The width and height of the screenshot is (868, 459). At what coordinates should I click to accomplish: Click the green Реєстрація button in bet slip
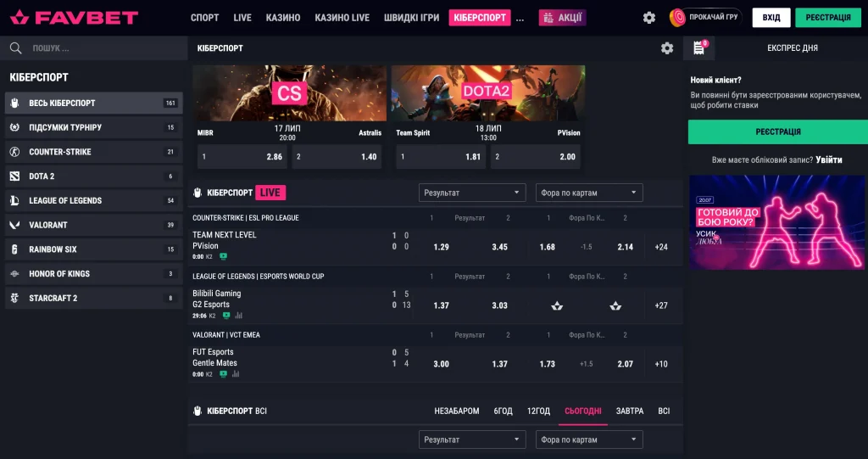778,132
